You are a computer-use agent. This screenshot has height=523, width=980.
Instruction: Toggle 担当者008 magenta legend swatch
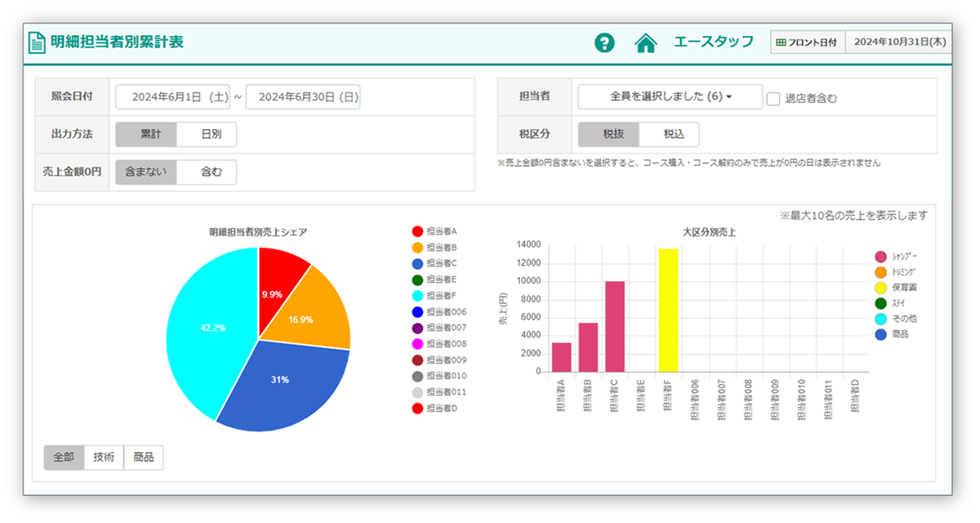(x=417, y=344)
